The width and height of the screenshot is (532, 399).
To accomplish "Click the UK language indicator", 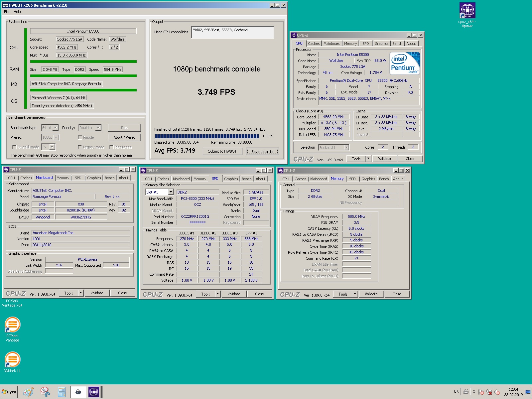I will tap(456, 391).
